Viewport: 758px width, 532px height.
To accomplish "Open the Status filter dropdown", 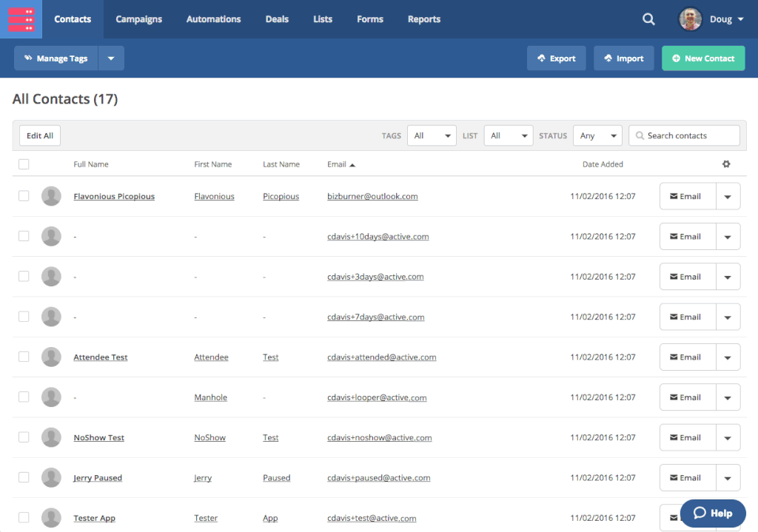I will 597,135.
